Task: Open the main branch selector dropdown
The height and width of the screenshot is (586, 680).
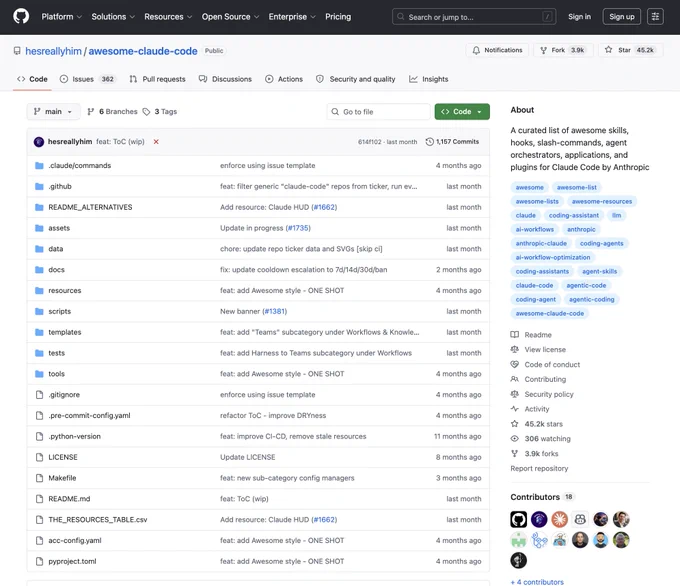Action: click(53, 111)
